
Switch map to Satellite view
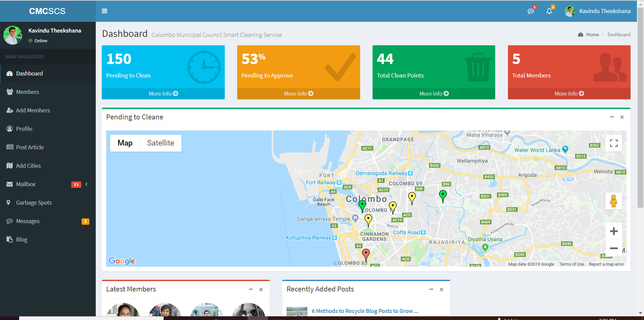[161, 143]
